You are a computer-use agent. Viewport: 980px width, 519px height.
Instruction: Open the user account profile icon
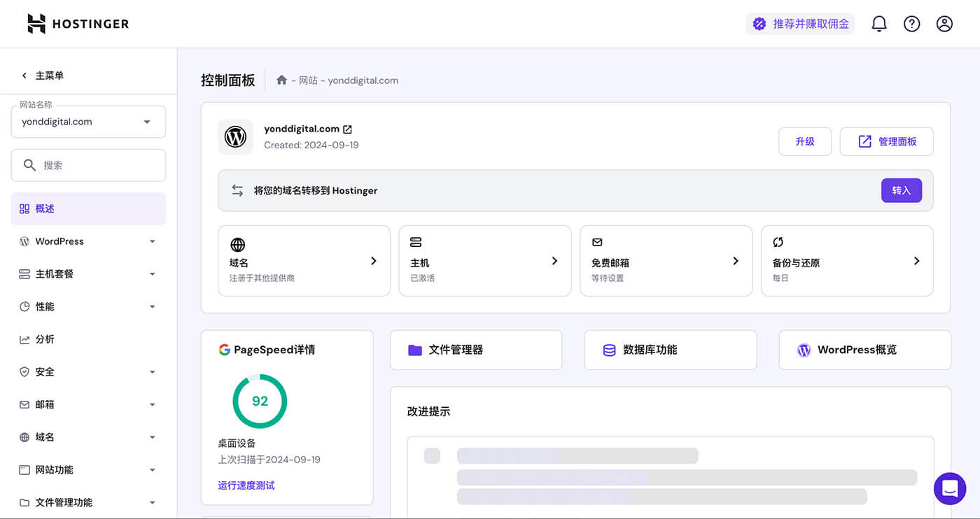pos(944,24)
